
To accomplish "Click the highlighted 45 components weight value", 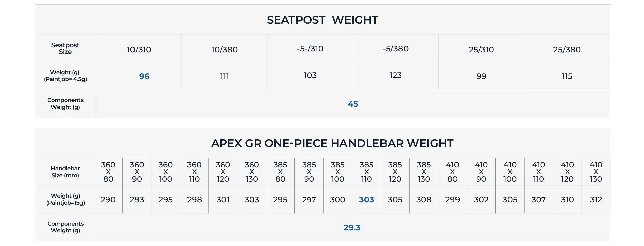I will coord(353,104).
